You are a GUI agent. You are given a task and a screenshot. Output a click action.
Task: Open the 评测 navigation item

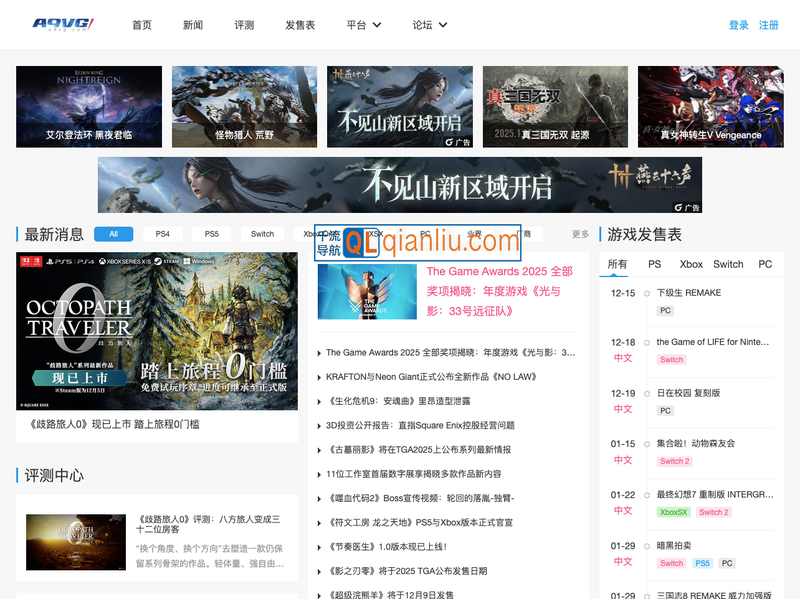pyautogui.click(x=244, y=25)
